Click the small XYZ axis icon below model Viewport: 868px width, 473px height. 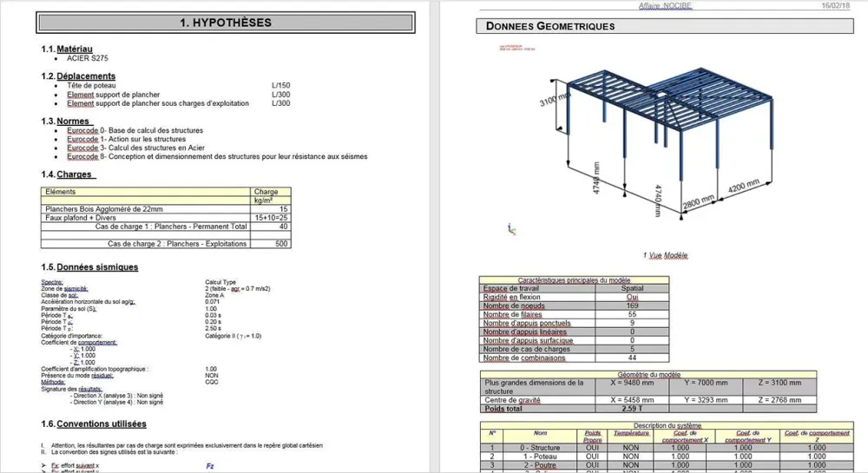pyautogui.click(x=512, y=229)
